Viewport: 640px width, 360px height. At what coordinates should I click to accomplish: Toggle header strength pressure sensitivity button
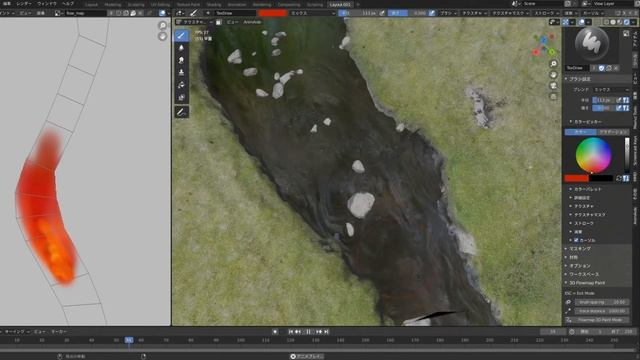coord(432,13)
